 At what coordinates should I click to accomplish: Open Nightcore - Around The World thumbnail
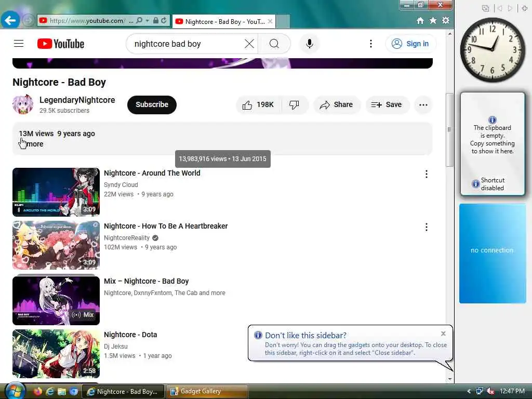click(x=56, y=192)
